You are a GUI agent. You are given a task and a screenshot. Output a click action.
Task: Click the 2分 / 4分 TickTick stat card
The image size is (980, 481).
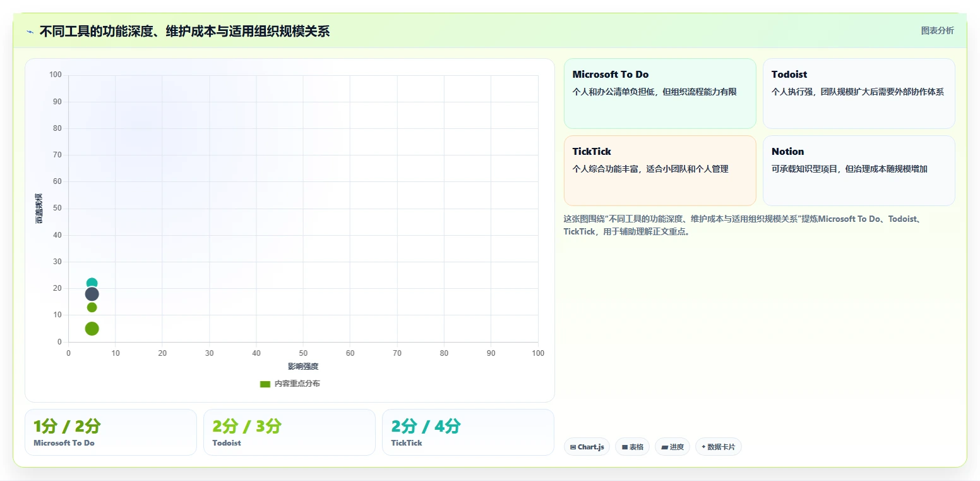click(x=468, y=432)
